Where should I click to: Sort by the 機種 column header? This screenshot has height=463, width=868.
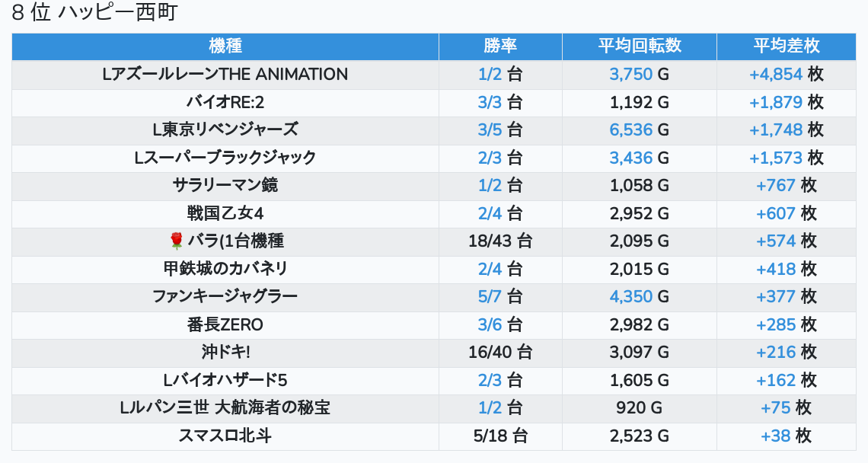[x=225, y=46]
